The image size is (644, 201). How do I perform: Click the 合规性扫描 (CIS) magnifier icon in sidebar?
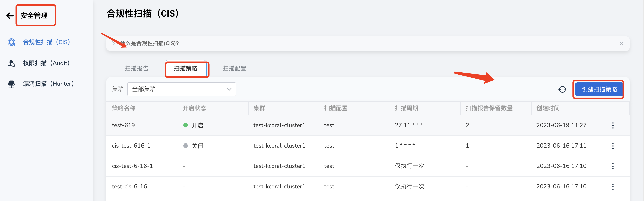pos(11,42)
